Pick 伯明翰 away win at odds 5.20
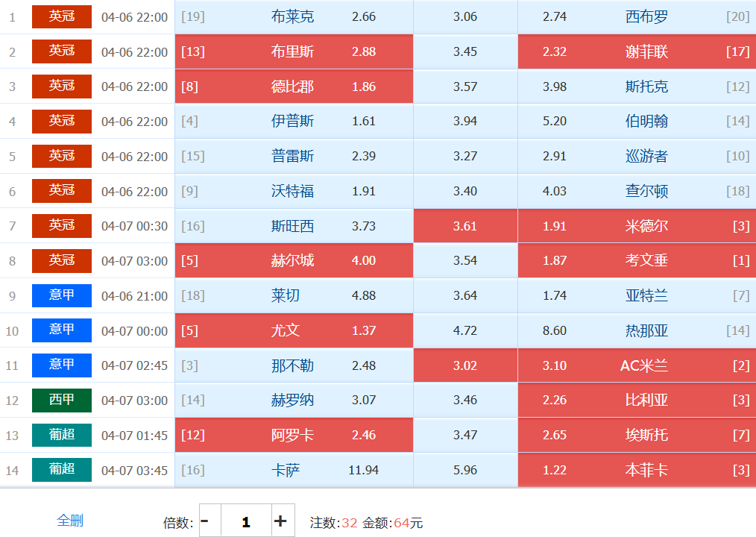Viewport: 756px width, 537px height. pyautogui.click(x=637, y=121)
